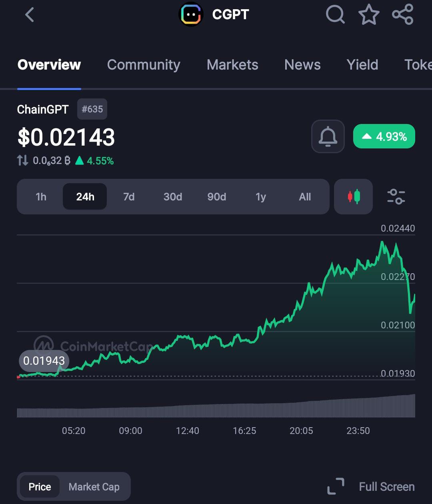Tap the 05:20 time label
The image size is (432, 504).
(x=74, y=431)
